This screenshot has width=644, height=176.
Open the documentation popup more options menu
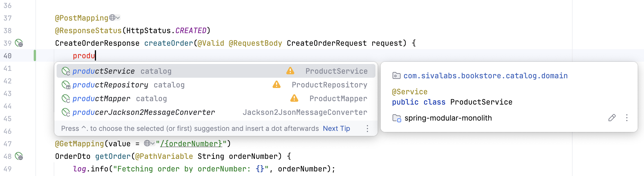click(x=627, y=118)
